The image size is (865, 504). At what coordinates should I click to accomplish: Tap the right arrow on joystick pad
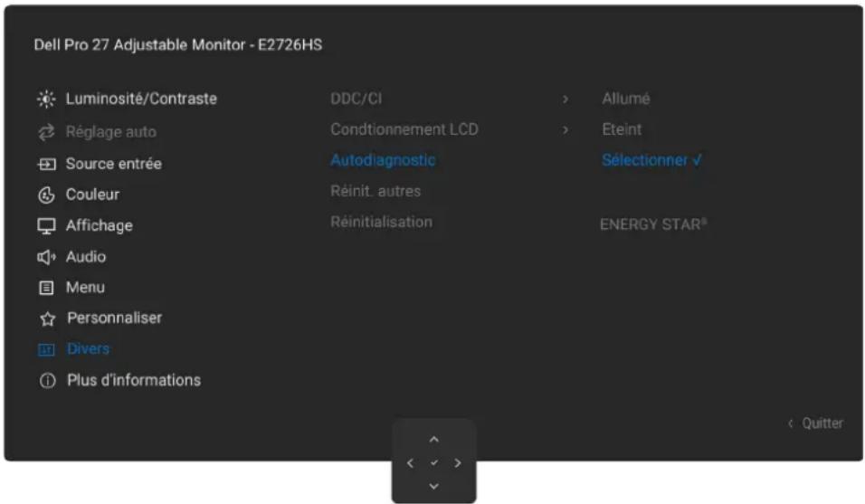point(458,463)
